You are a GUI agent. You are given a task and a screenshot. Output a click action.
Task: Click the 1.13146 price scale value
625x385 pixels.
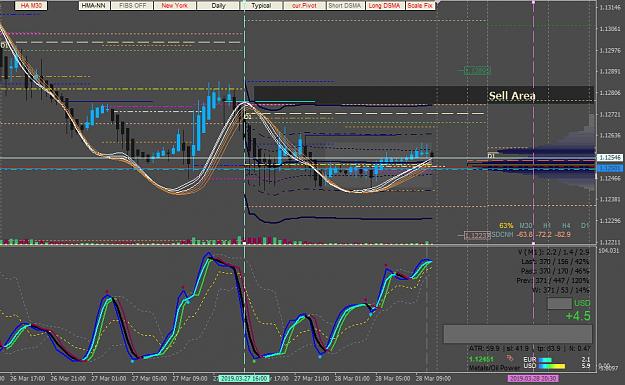(x=610, y=8)
